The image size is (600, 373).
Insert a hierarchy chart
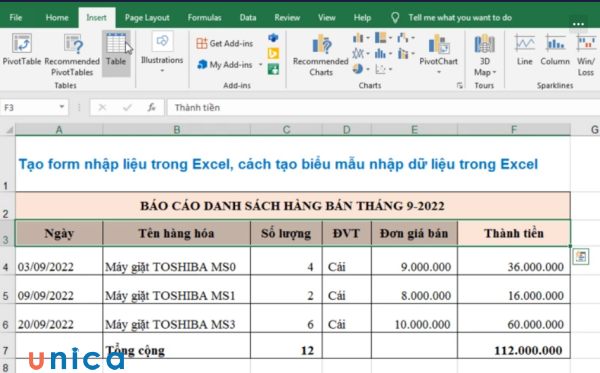coord(381,38)
